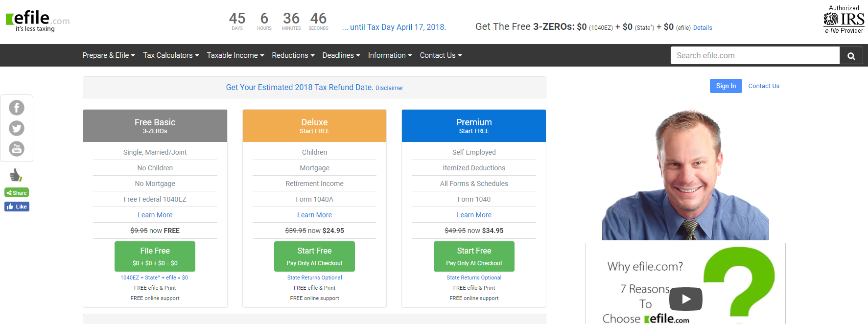Click Start Free button in Premium plan

coord(474,256)
